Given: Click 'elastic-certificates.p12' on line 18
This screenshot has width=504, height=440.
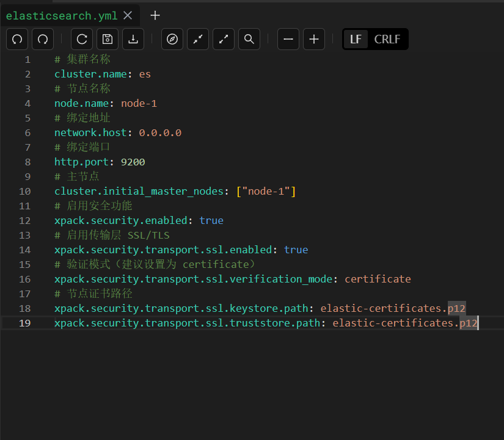Looking at the screenshot, I should pos(393,308).
